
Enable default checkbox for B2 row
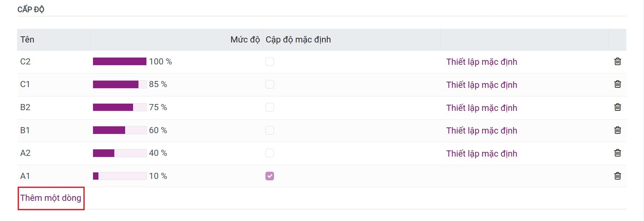270,107
